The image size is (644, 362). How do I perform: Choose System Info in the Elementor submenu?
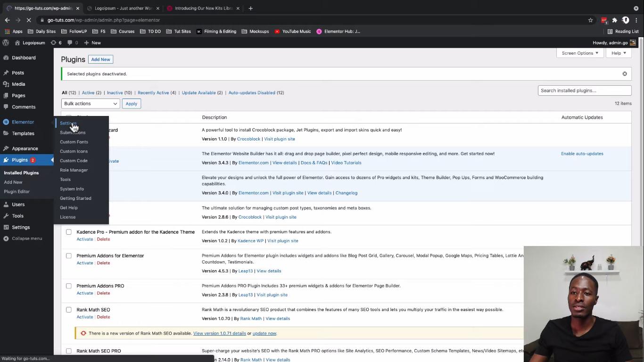coord(72,189)
